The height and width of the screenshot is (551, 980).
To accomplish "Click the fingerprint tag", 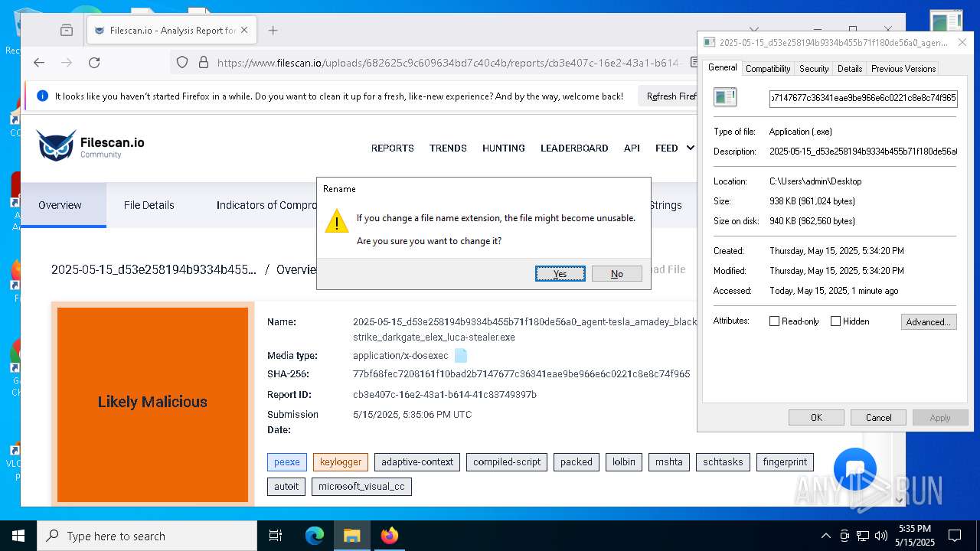I will point(785,462).
